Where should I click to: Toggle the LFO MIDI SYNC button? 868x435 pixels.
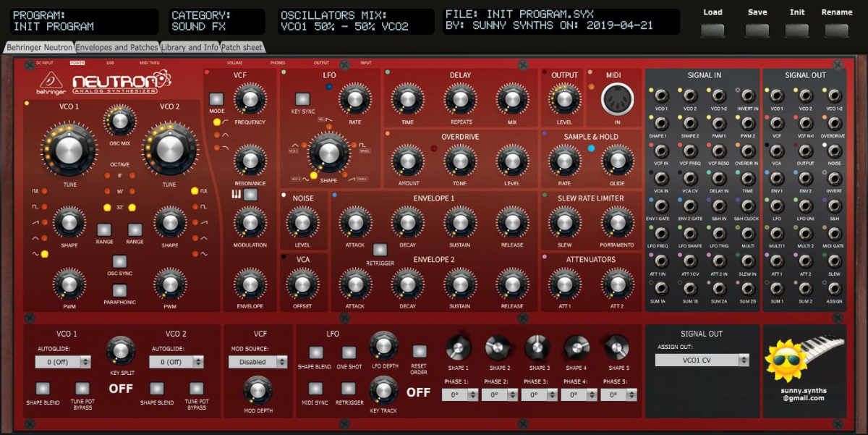(316, 389)
